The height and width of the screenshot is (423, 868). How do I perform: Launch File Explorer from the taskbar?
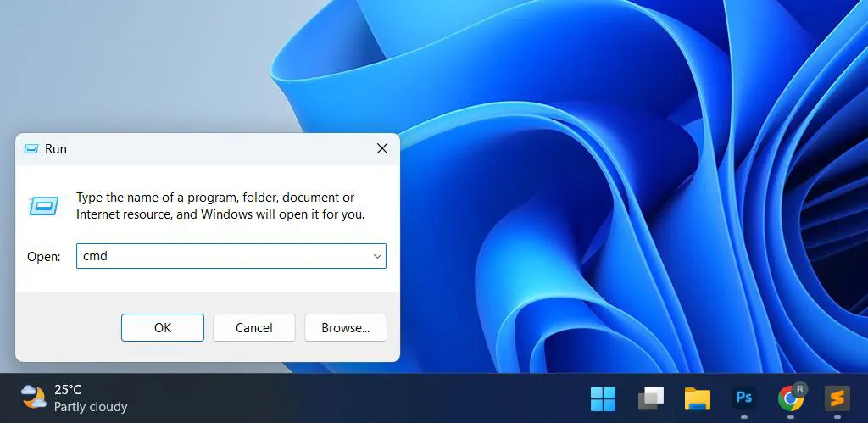pos(698,398)
